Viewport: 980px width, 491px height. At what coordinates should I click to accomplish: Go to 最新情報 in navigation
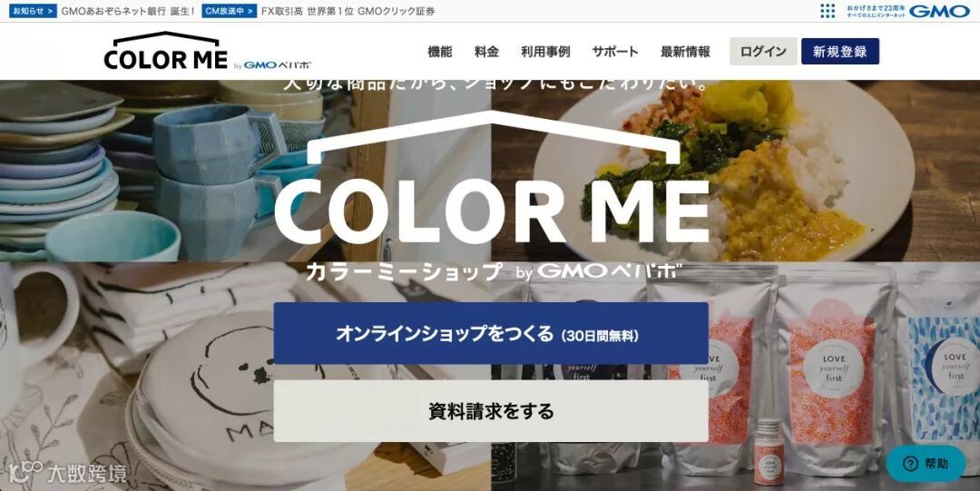(685, 52)
